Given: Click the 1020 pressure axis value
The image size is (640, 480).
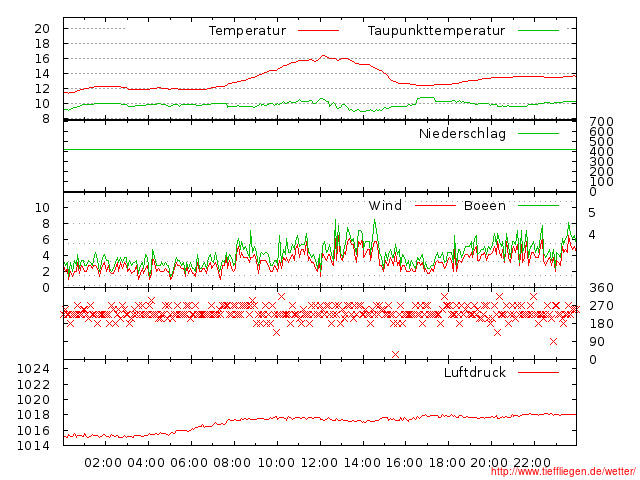Looking at the screenshot, I should (x=33, y=400).
